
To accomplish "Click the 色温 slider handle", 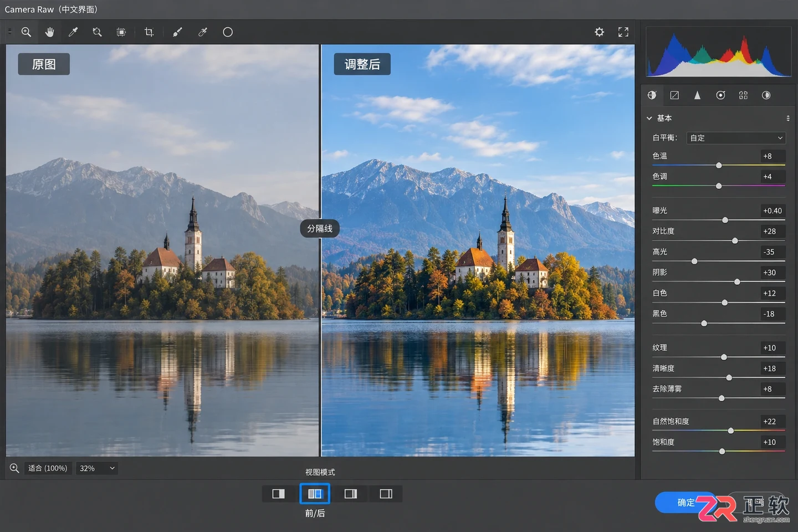I will [719, 166].
